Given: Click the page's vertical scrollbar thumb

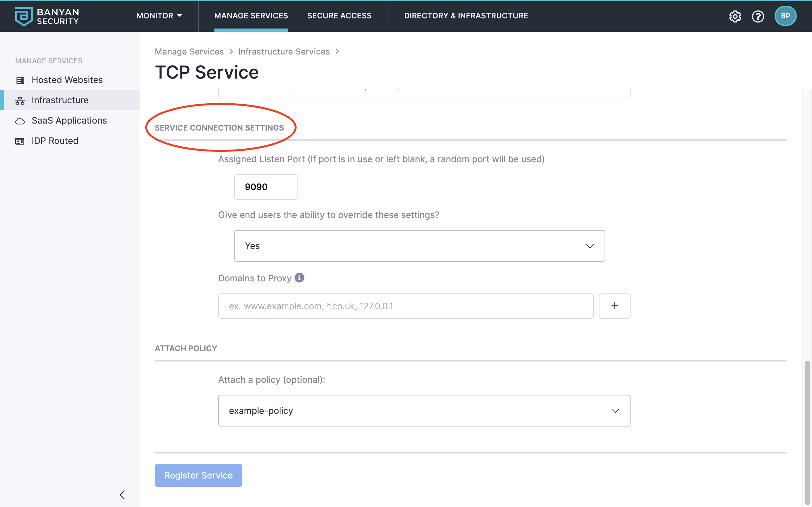Looking at the screenshot, I should pos(807,433).
